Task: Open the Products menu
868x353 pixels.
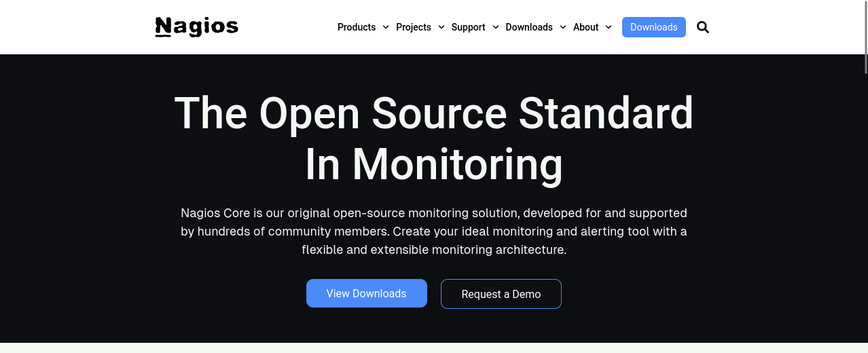Action: 357,27
